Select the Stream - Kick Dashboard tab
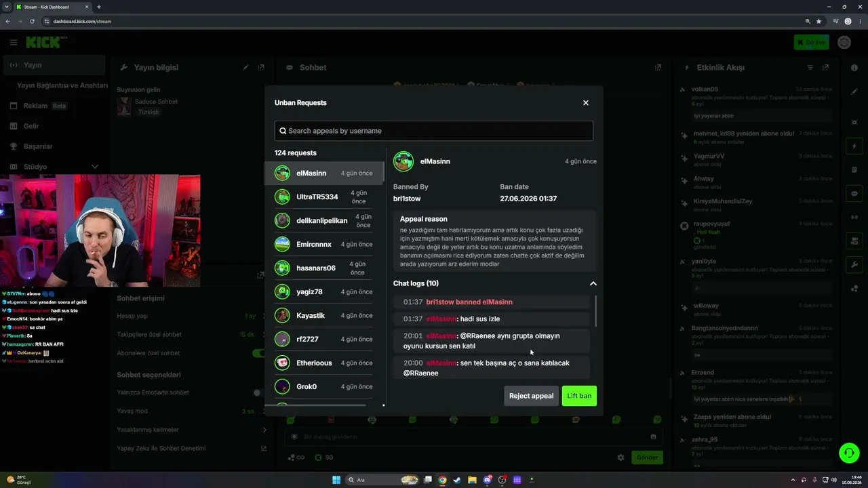This screenshot has height=488, width=868. point(53,7)
